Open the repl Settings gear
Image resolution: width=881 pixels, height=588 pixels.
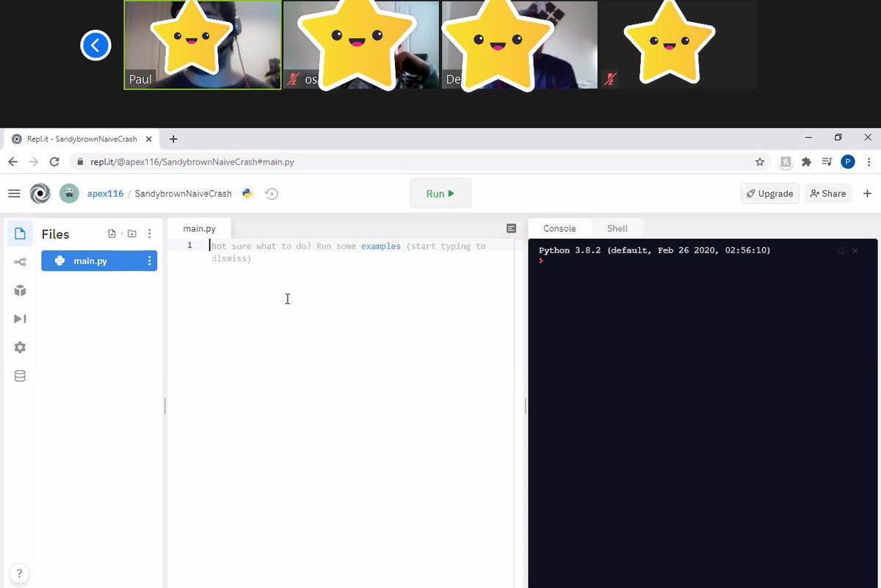[20, 347]
